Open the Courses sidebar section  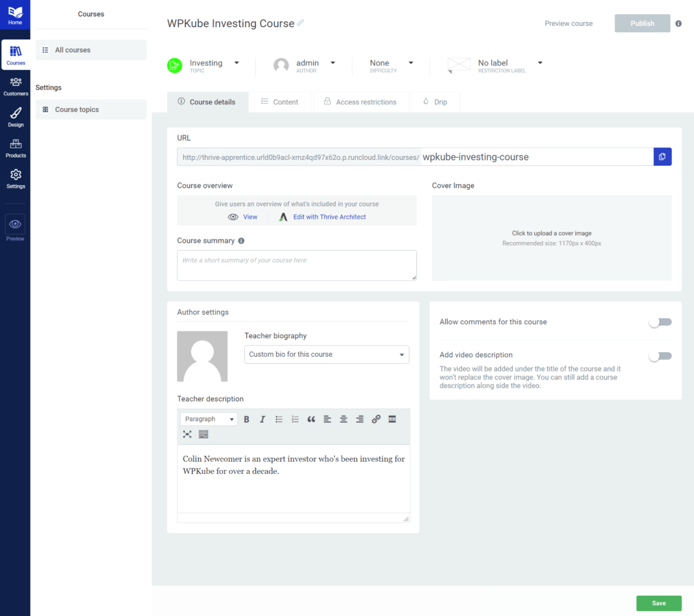click(16, 54)
